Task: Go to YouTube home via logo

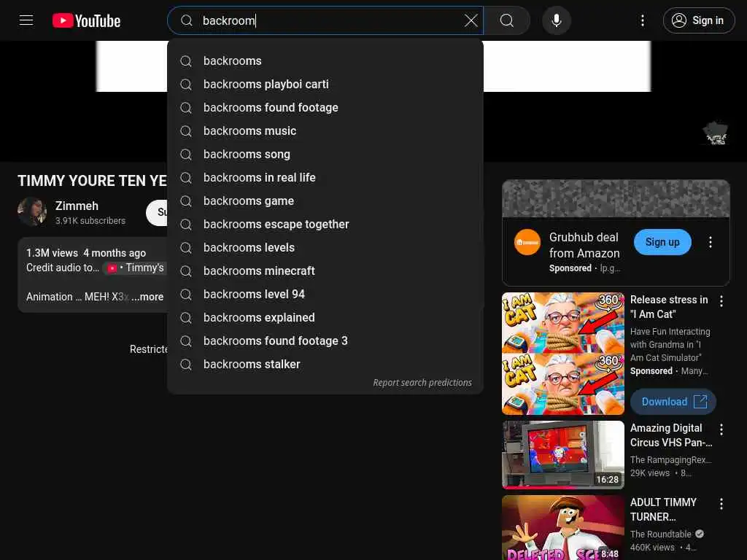Action: (86, 20)
